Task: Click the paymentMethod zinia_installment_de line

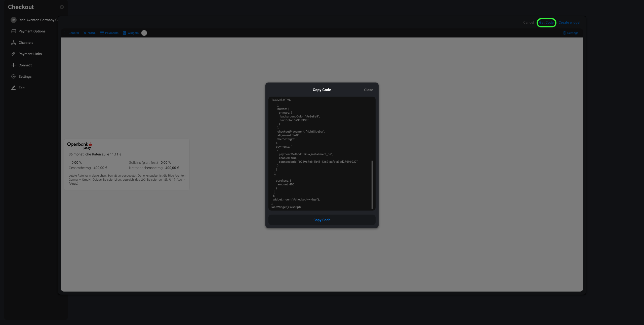Action: coord(306,154)
